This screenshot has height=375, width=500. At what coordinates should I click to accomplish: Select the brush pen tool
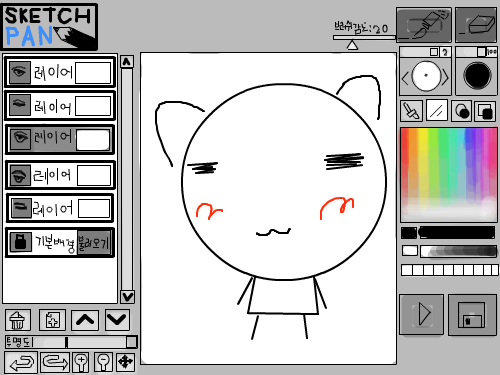tap(424, 25)
